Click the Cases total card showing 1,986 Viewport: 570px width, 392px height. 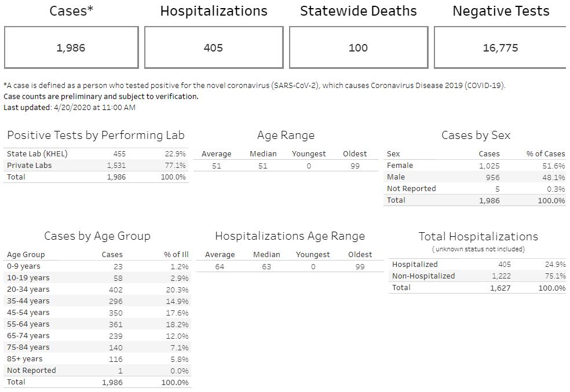point(71,47)
